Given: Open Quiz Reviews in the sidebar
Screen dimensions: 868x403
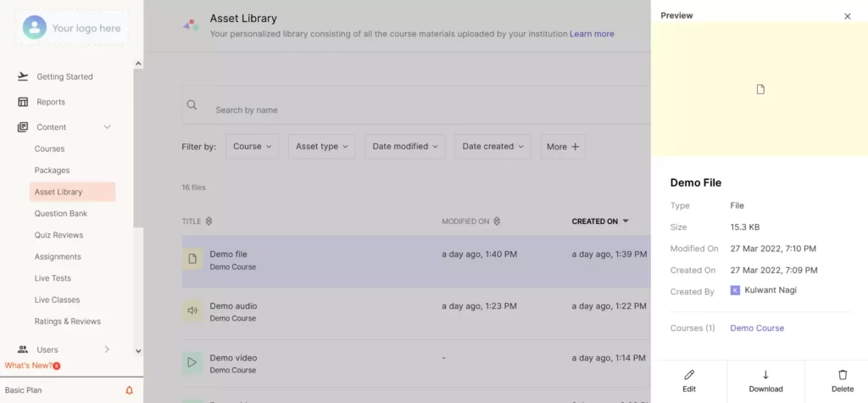Looking at the screenshot, I should click(x=58, y=235).
